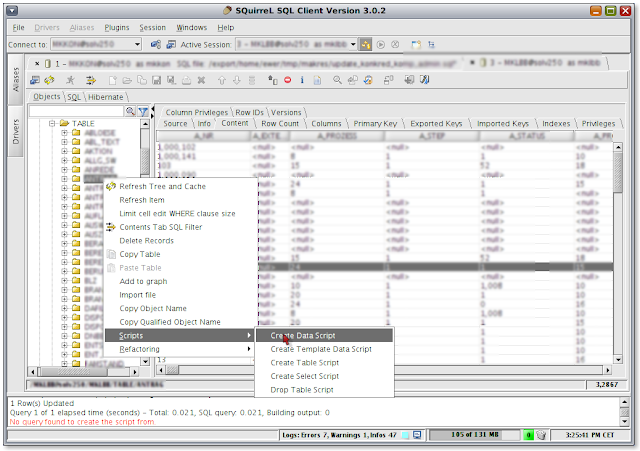Toggle the funnel filter icon above object tree
The width and height of the screenshot is (640, 451).
click(x=143, y=111)
